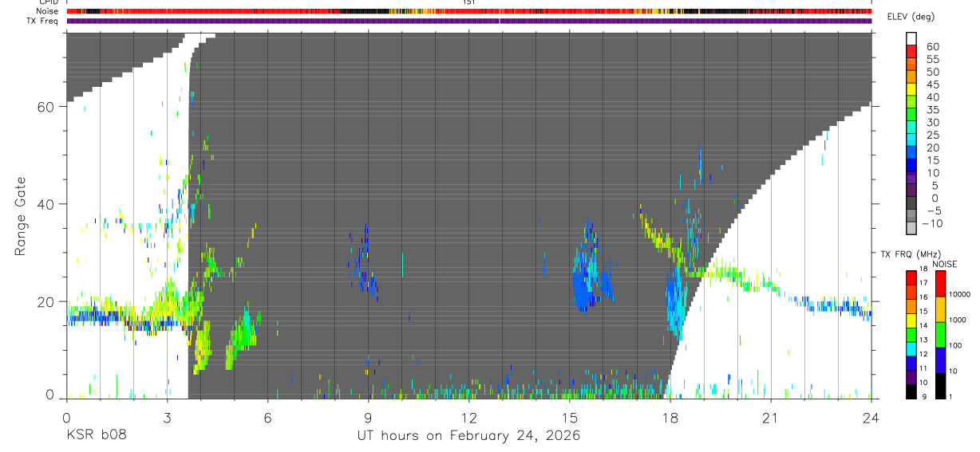Click the "9" tick on the UT hours axis
This screenshot has height=452, width=980.
(368, 417)
